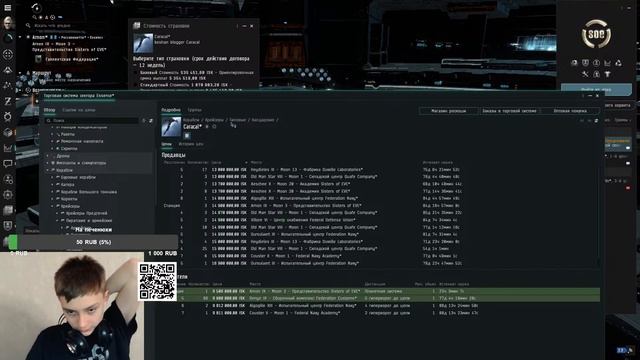Click Caracal thumbnail in insurance window
Image resolution: width=640 pixels, height=360 pixels.
tap(143, 43)
